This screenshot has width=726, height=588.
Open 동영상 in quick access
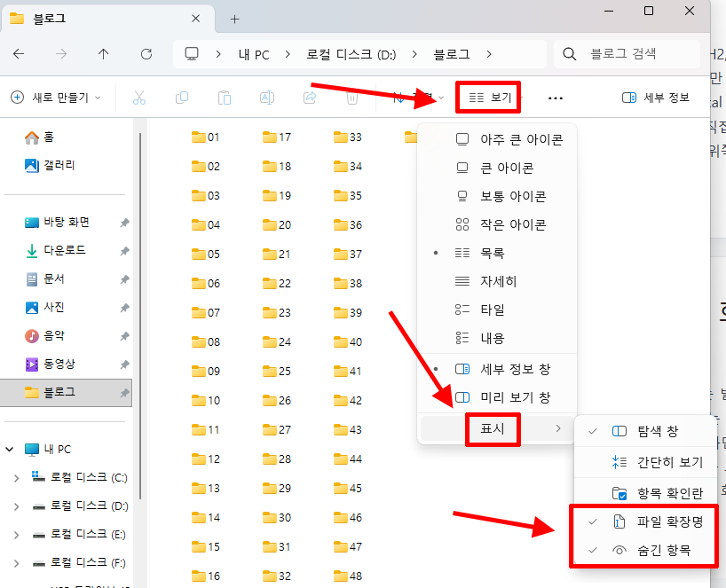point(50,365)
